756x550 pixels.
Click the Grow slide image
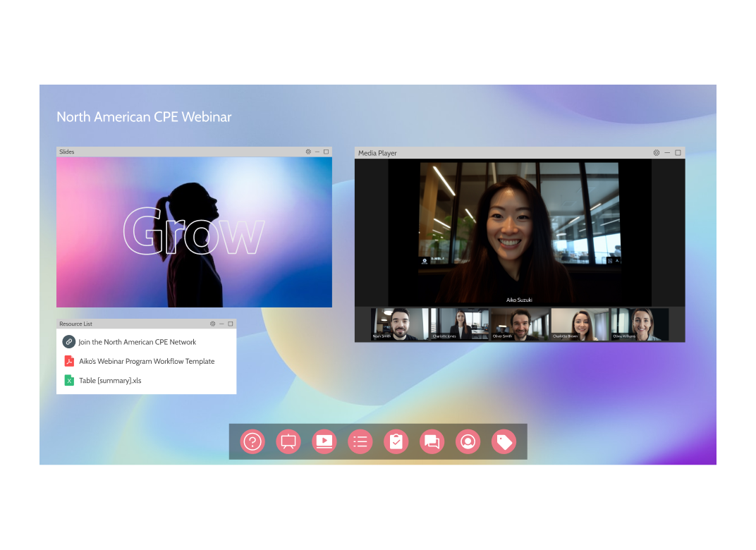[195, 233]
